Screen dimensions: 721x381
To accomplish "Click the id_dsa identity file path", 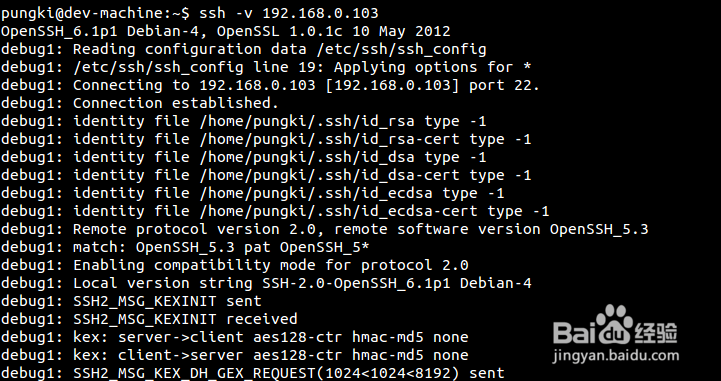I will 307,157.
